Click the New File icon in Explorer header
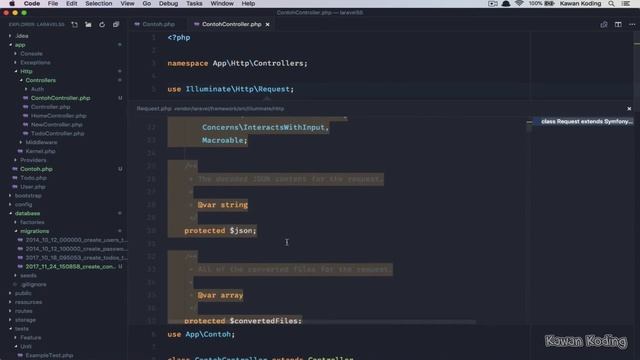 tap(74, 24)
